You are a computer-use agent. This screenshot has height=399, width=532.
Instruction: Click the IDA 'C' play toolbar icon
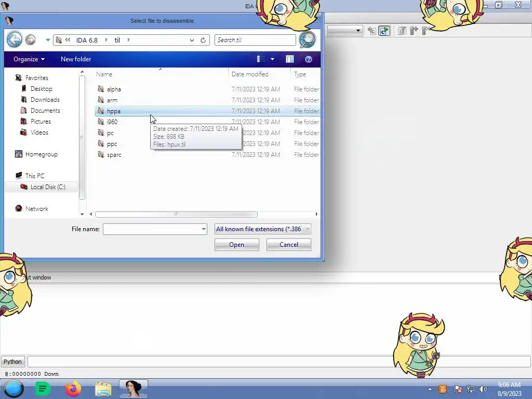point(384,31)
